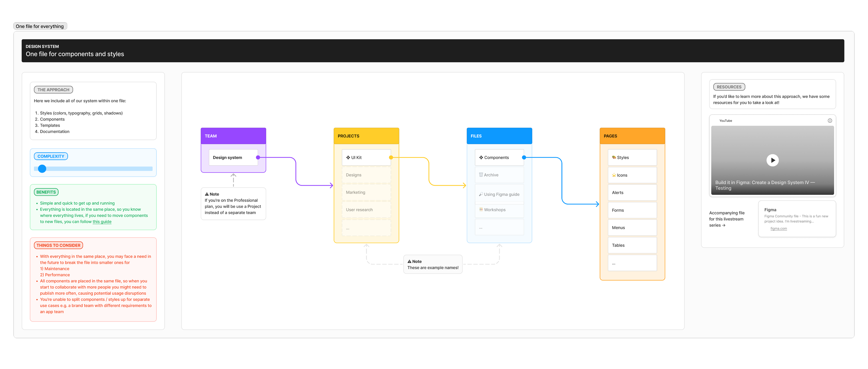The height and width of the screenshot is (369, 868).
Task: Select the 'One file for everything' page tab
Action: [40, 26]
